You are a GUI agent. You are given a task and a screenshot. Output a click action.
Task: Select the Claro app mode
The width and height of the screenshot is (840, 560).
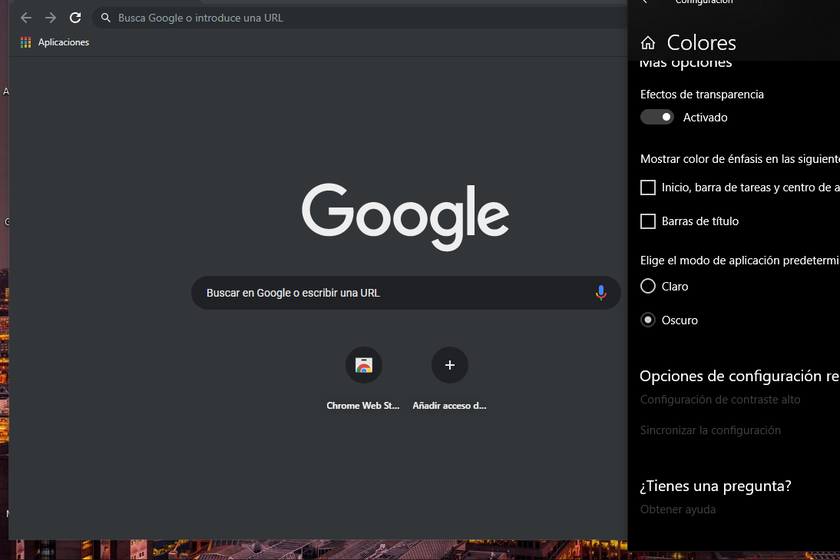(x=648, y=286)
